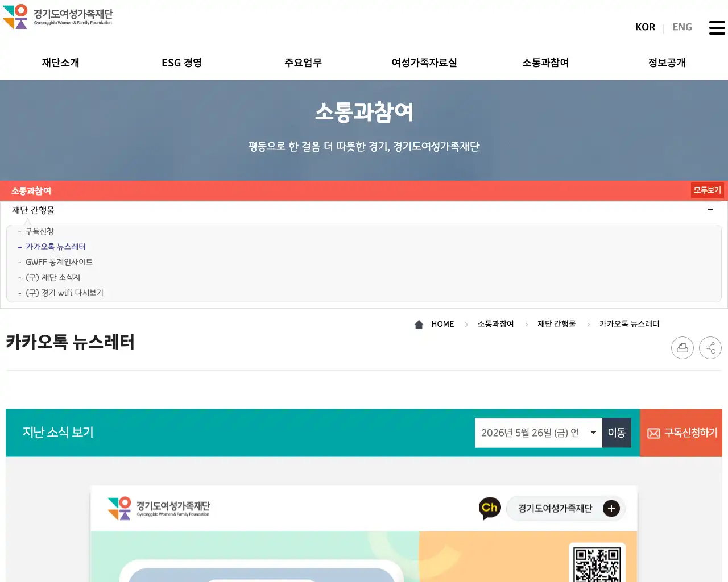Collapse 재단 간행물 with the minus icon
The image size is (728, 582).
pos(710,210)
